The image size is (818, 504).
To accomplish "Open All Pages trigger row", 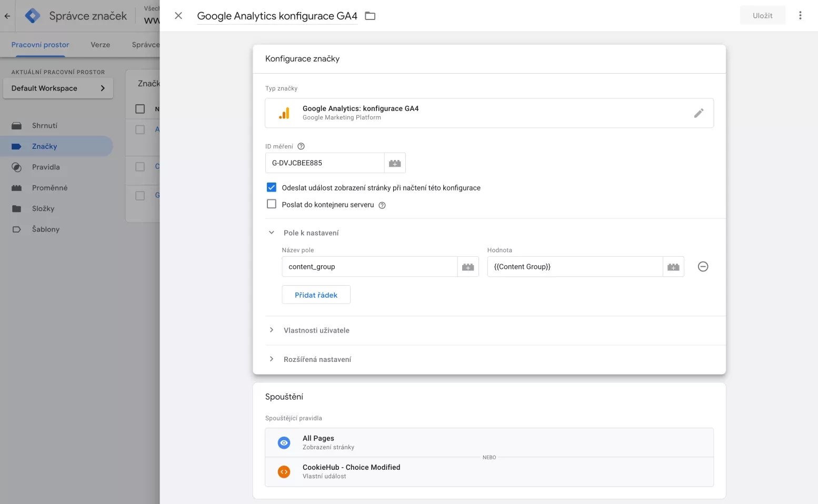I will 489,442.
